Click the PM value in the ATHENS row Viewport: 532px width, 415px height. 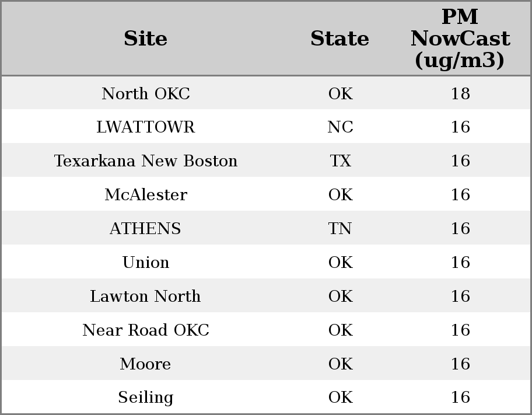[460, 228]
